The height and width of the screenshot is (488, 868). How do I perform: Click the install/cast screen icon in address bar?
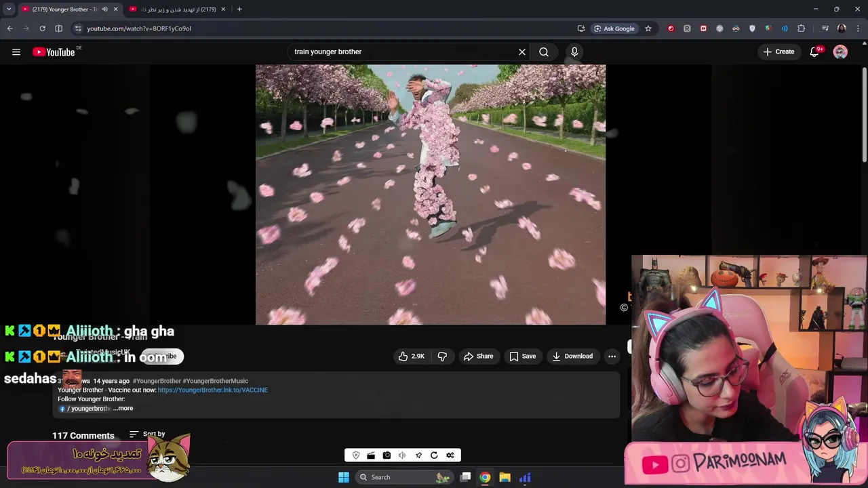[x=581, y=28]
